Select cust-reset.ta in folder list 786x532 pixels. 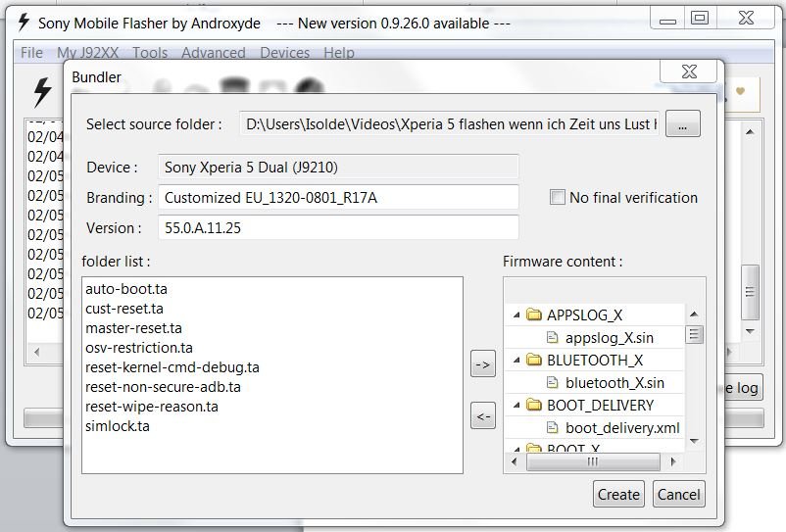point(124,309)
